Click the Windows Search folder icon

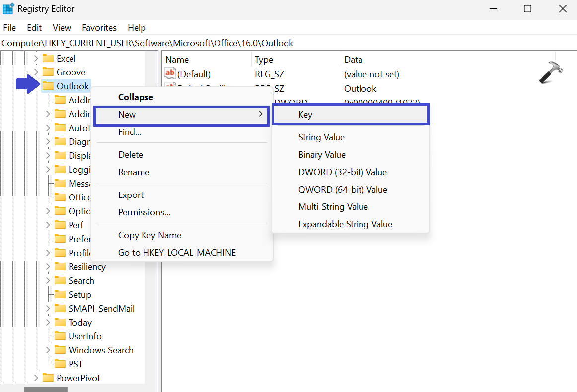[x=60, y=350]
